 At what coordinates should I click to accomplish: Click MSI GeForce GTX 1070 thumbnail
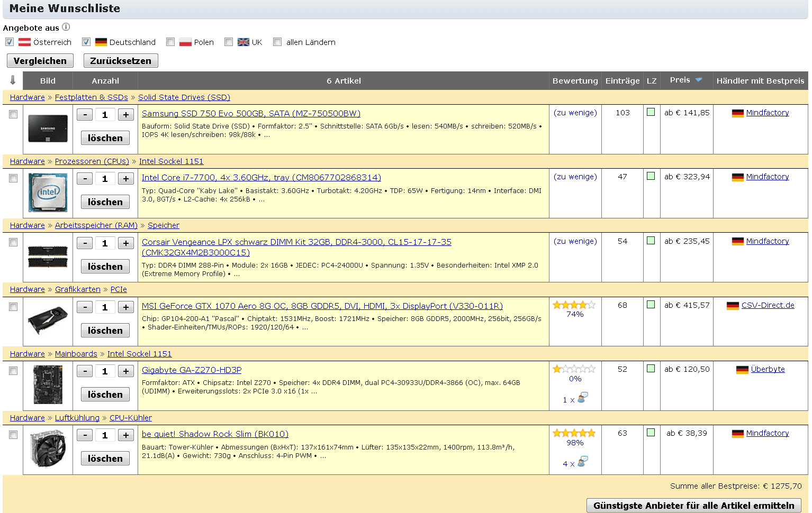pos(48,320)
